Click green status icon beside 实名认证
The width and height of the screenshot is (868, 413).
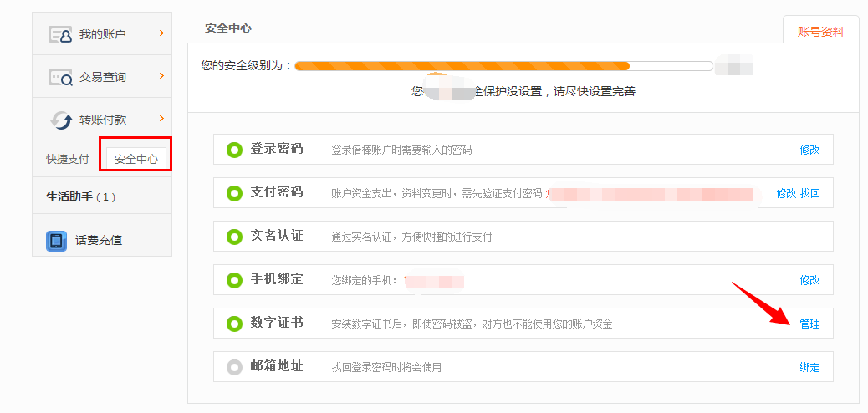pos(234,237)
